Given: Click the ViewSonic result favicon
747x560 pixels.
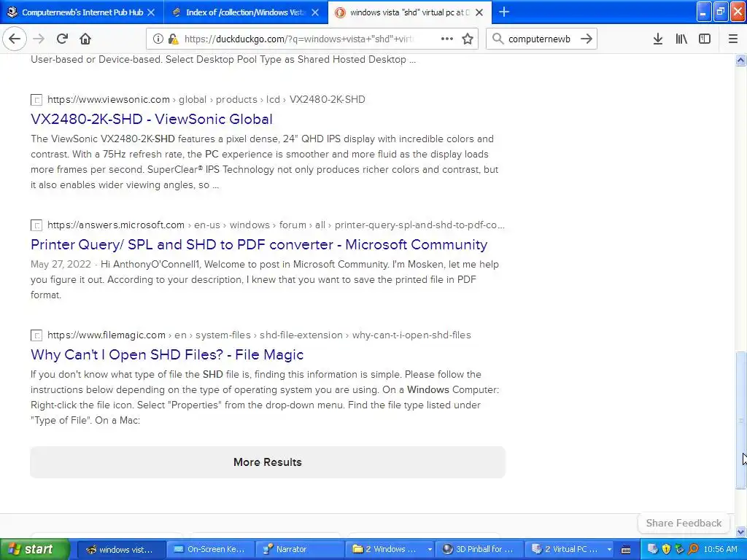Looking at the screenshot, I should (36, 100).
